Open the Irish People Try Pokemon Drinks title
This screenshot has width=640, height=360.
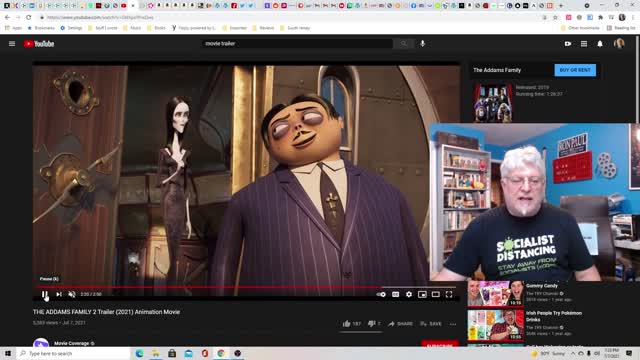tap(554, 316)
